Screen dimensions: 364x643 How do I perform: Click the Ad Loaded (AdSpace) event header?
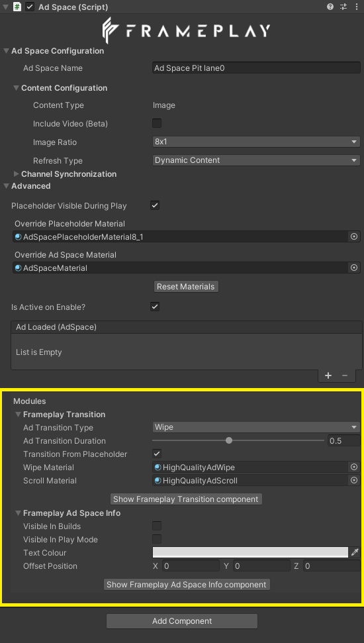pyautogui.click(x=187, y=327)
